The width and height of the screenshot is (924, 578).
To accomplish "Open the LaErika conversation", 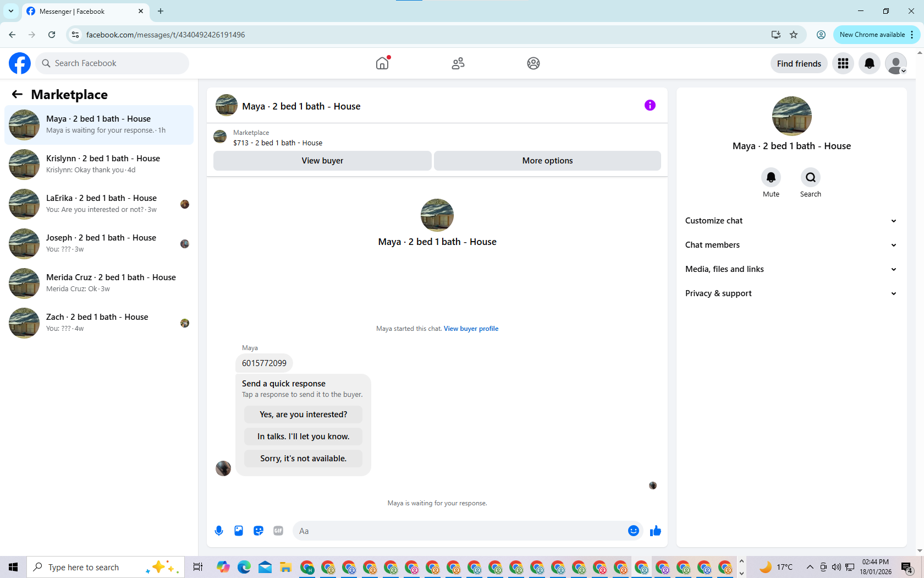I will click(x=99, y=204).
